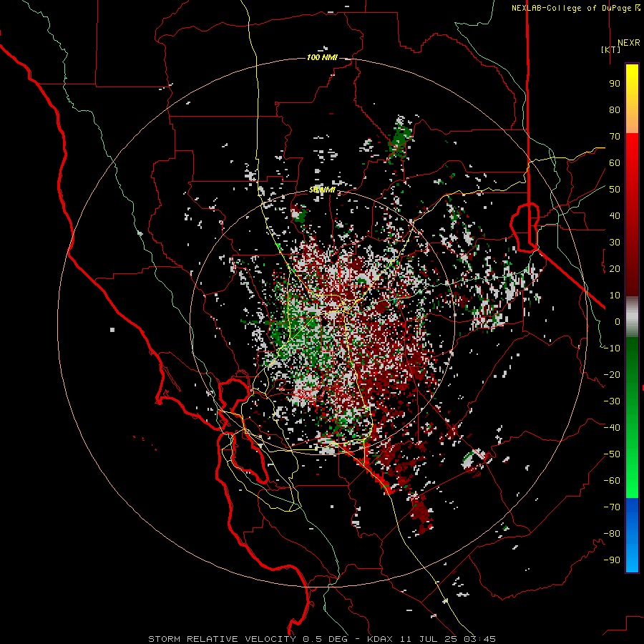Click the '20' value on velocity scale

click(615, 269)
